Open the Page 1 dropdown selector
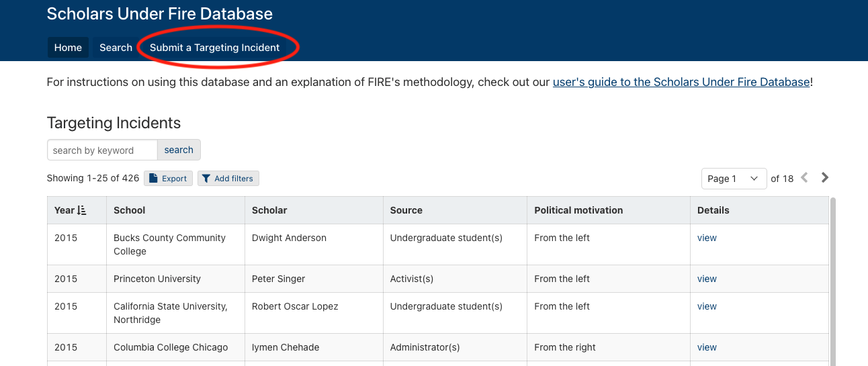The width and height of the screenshot is (868, 366). 734,179
